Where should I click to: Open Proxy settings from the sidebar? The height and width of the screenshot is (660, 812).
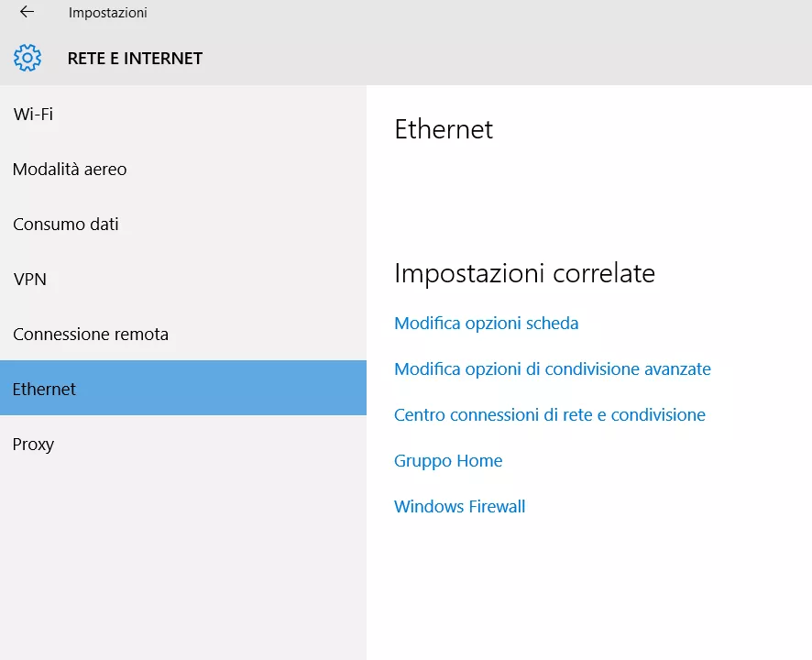click(x=33, y=444)
